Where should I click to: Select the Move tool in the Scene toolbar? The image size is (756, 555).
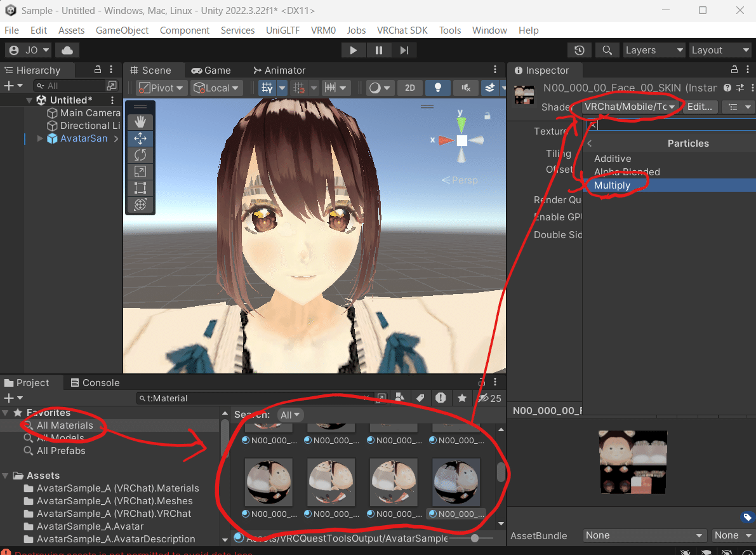(140, 138)
